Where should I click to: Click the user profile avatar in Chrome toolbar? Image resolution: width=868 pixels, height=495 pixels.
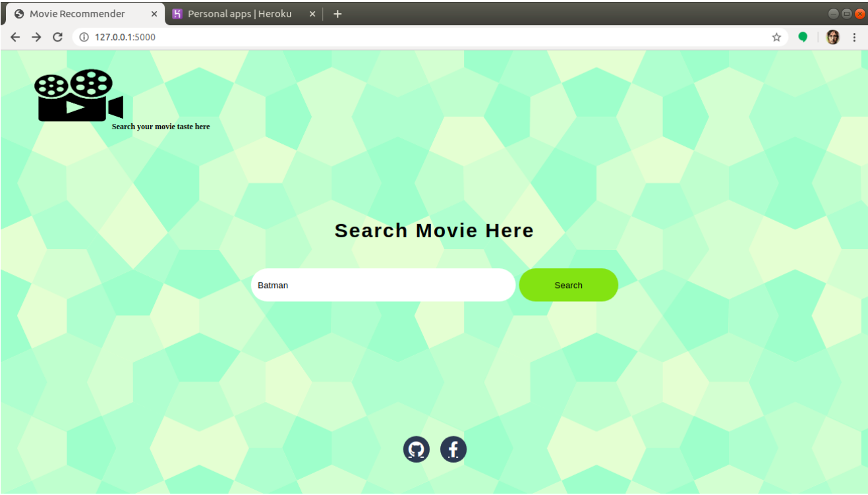pyautogui.click(x=832, y=37)
